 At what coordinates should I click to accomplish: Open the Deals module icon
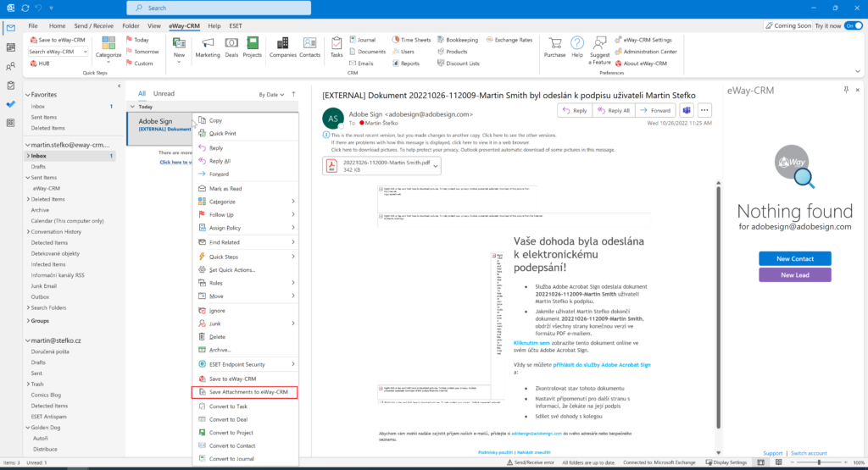pyautogui.click(x=231, y=47)
